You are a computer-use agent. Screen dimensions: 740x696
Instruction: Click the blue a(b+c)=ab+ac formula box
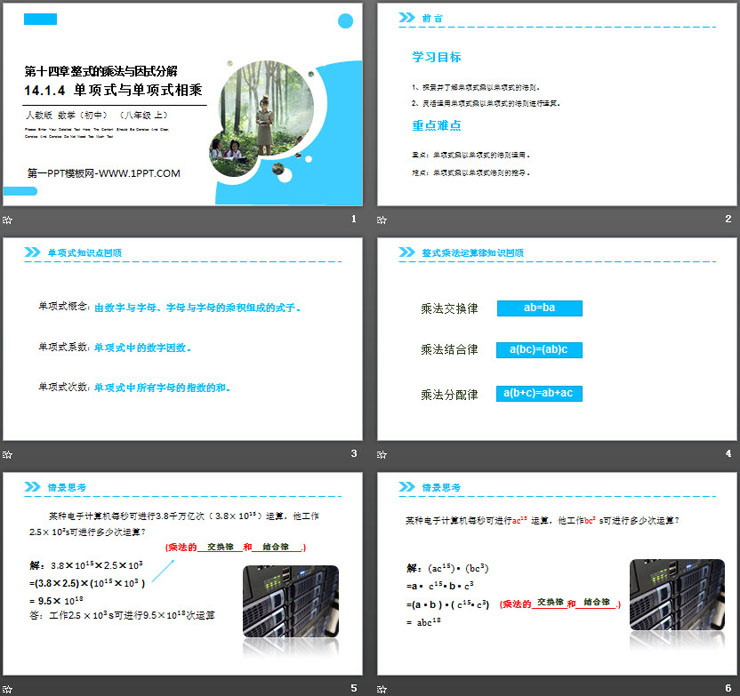[x=539, y=393]
